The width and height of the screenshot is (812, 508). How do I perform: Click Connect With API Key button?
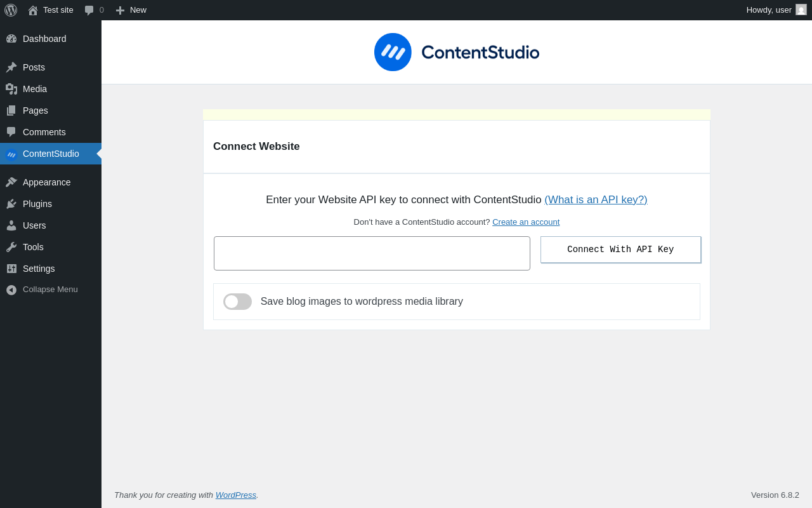click(x=620, y=250)
